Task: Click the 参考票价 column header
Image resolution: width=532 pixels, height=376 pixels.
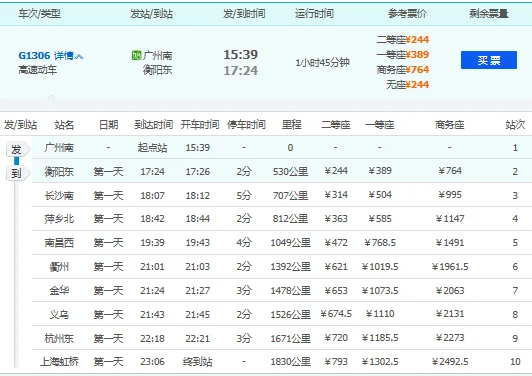Action: pos(407,14)
